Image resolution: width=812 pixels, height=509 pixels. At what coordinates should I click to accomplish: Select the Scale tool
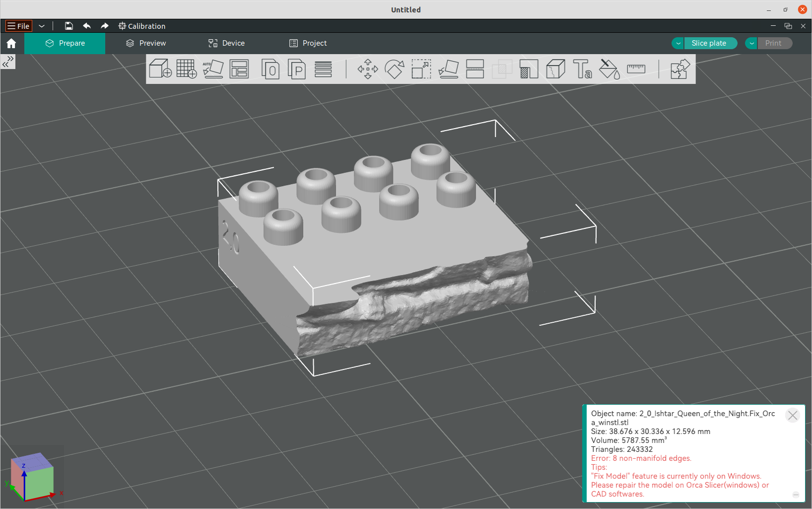point(421,69)
